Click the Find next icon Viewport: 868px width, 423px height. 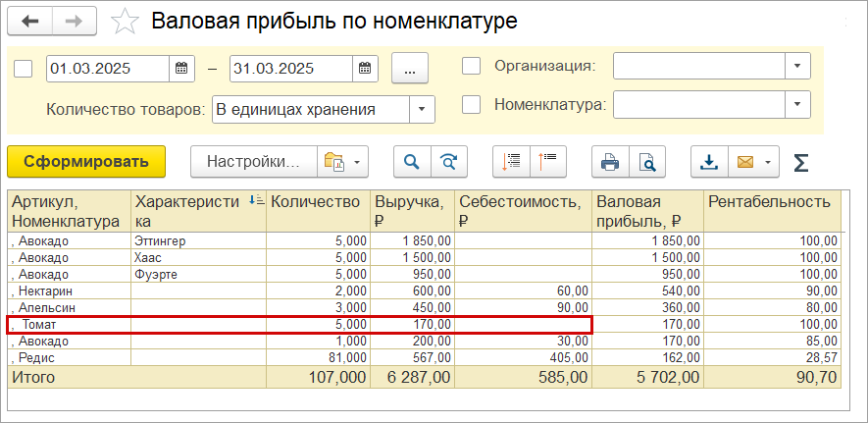449,162
